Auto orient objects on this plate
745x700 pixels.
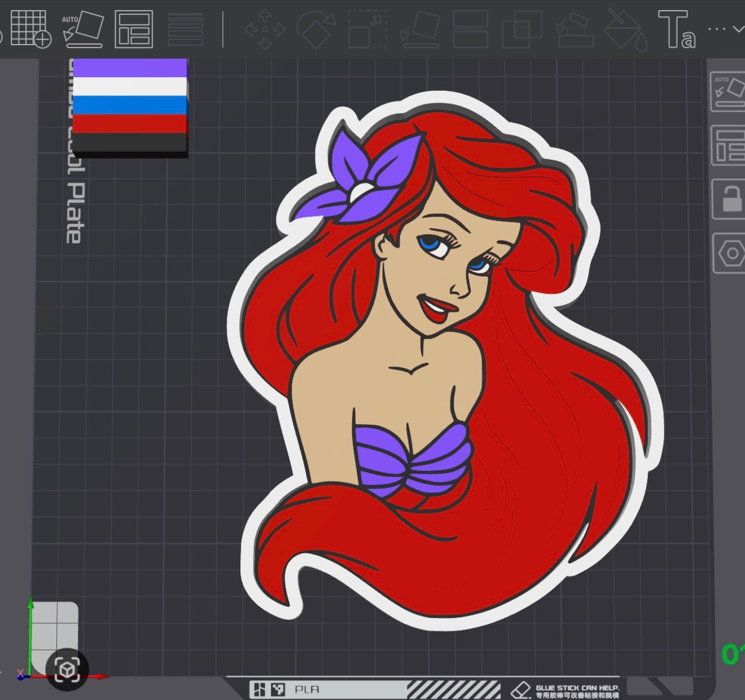(x=729, y=92)
